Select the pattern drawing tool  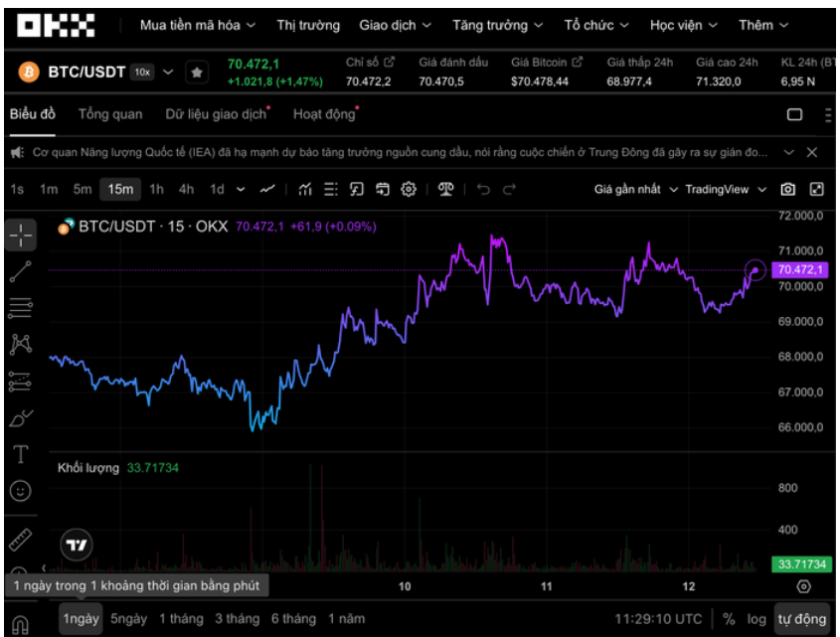21,345
